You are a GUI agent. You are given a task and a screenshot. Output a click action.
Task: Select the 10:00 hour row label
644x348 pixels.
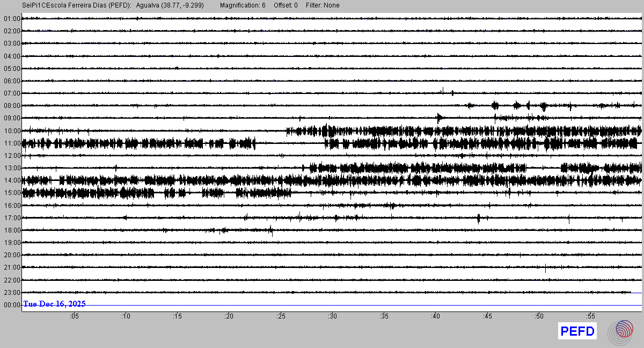tap(12, 130)
